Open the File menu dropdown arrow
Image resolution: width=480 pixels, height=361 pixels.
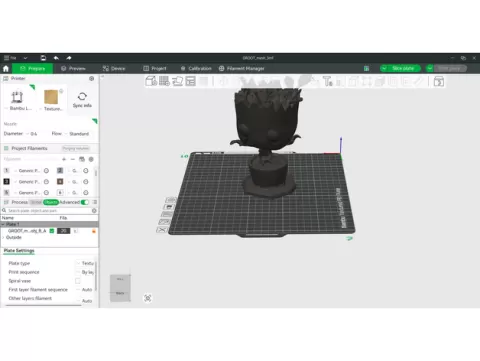[25, 58]
